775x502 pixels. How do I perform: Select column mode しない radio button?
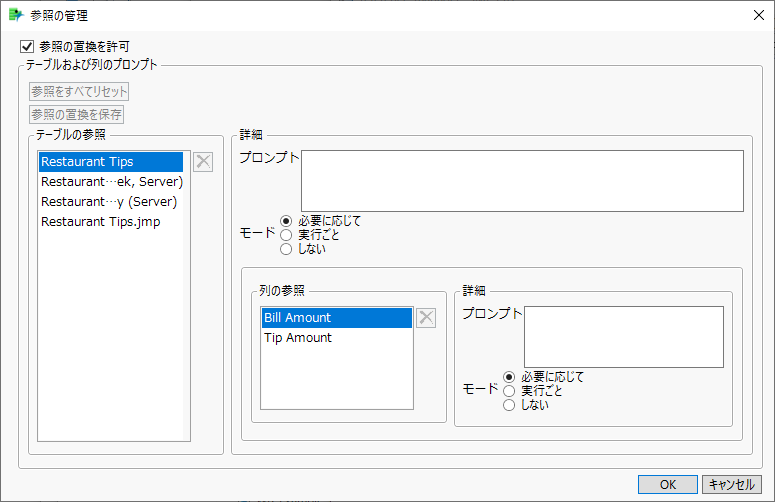(x=509, y=405)
